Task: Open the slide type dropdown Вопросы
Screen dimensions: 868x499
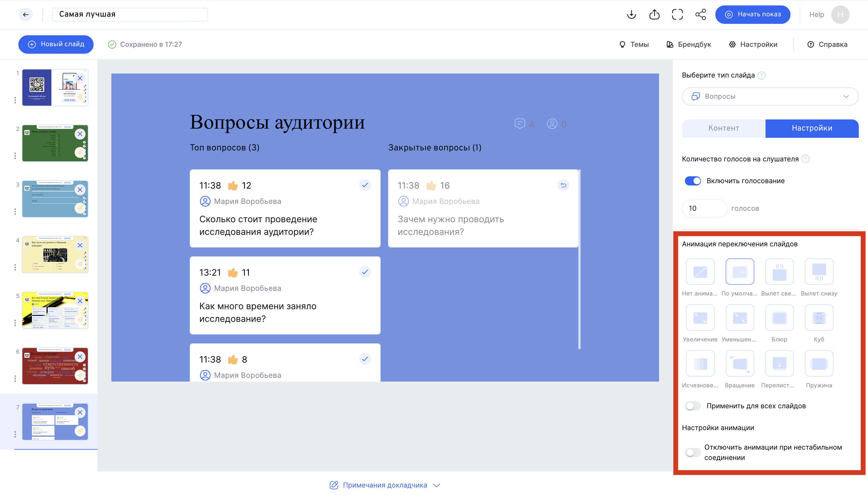Action: (x=770, y=96)
